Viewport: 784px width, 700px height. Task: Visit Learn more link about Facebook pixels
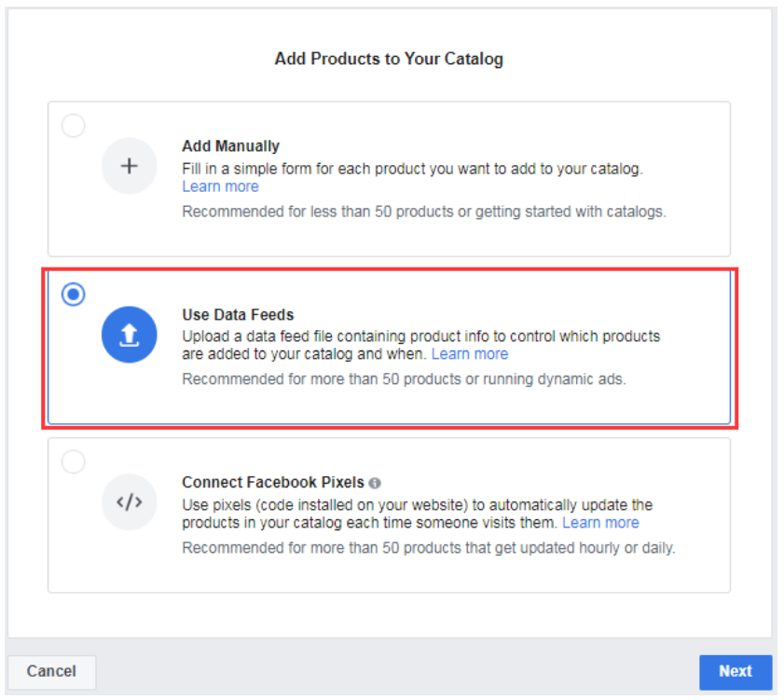click(x=600, y=523)
